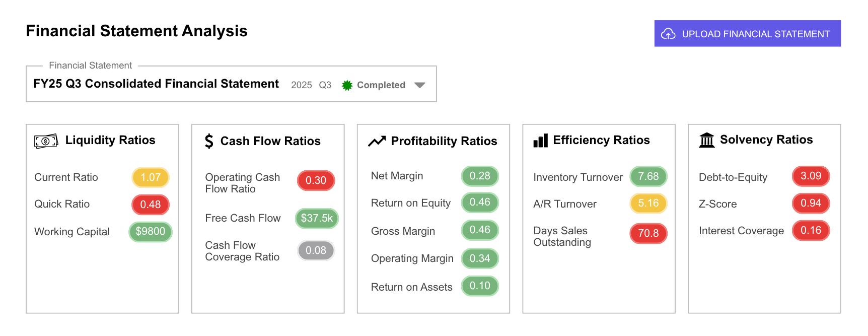Image resolution: width=868 pixels, height=336 pixels.
Task: Select the FY25 Q3 Consolidated Financial Statement field
Action: (156, 84)
